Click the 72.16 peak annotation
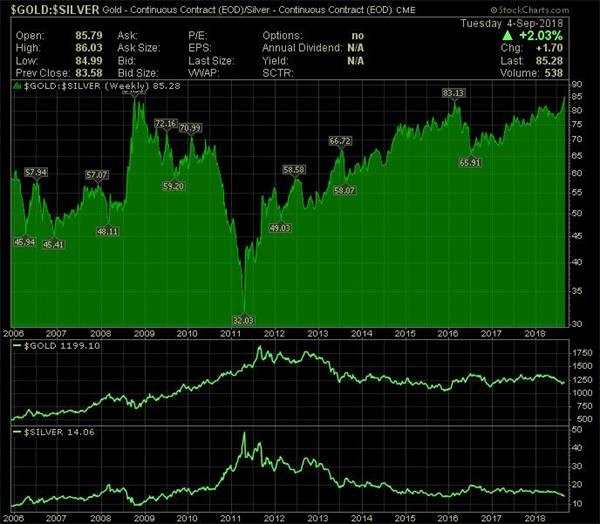 tap(166, 124)
